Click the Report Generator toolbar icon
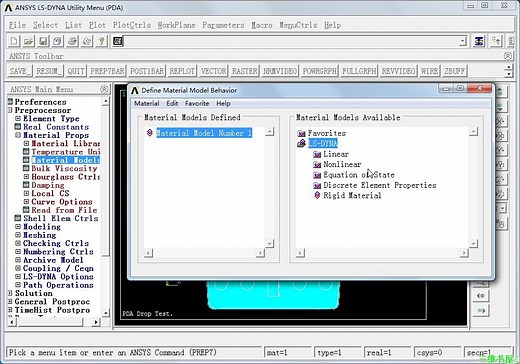520x364 pixels. [87, 41]
